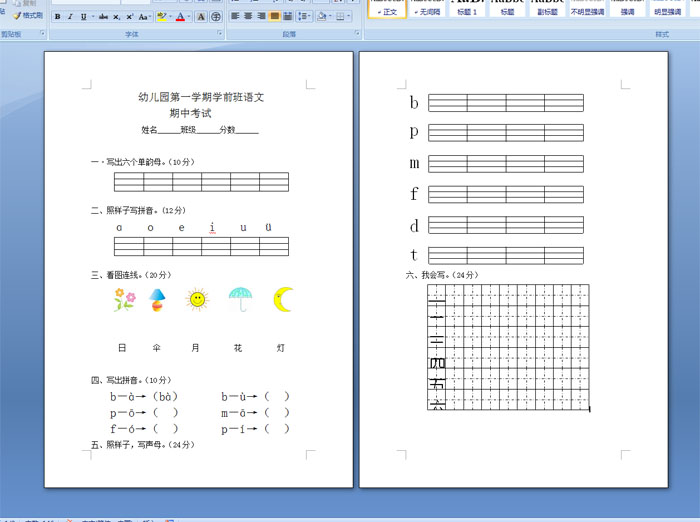Apply red font color
This screenshot has width=700, height=522.
coord(180,17)
